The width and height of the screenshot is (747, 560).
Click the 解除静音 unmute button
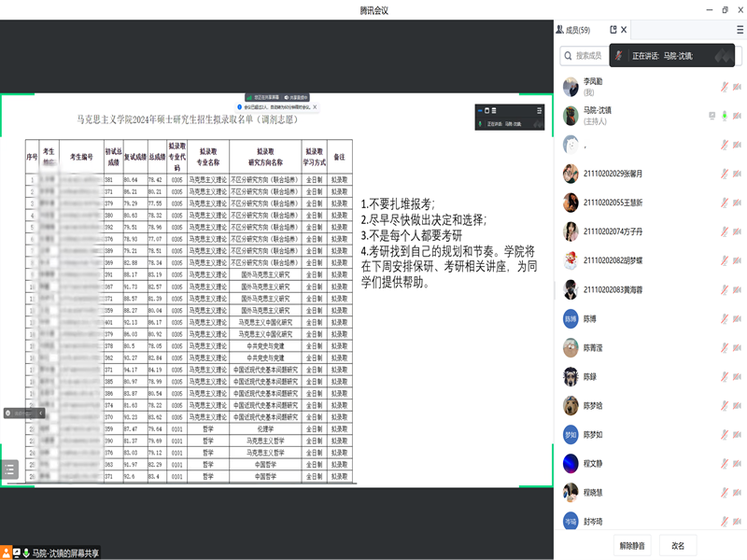pyautogui.click(x=632, y=545)
